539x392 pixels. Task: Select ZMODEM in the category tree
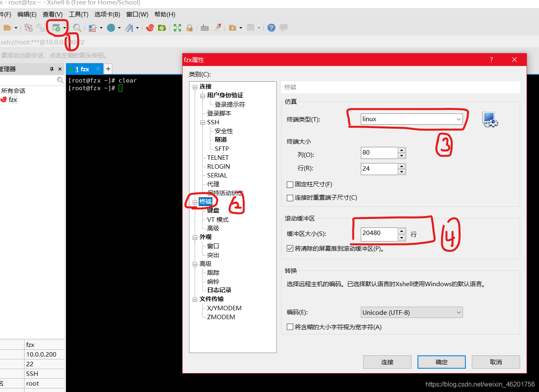coord(221,317)
